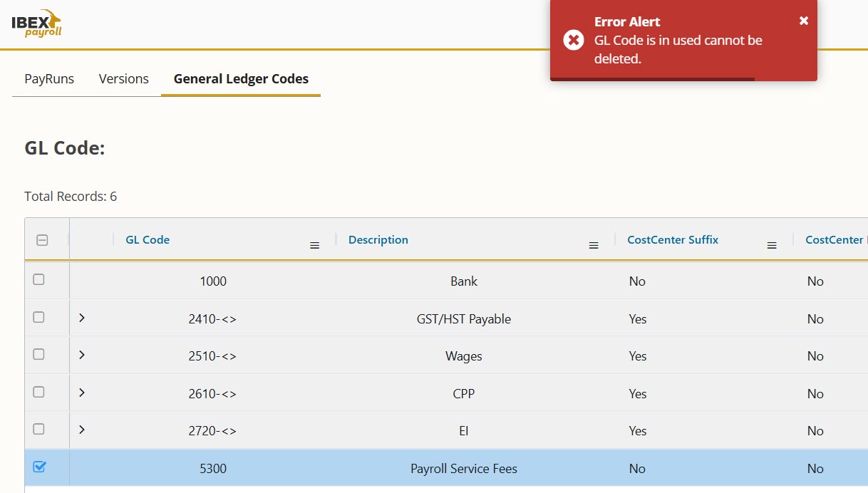Click the Wages description cell
The image size is (868, 493).
tap(464, 356)
